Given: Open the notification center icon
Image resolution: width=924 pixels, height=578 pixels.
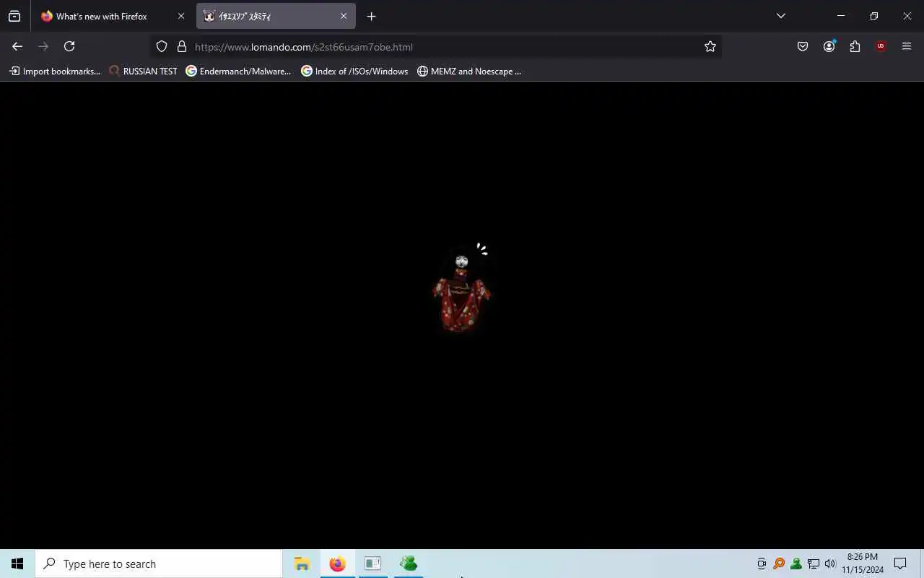Looking at the screenshot, I should pos(900,564).
